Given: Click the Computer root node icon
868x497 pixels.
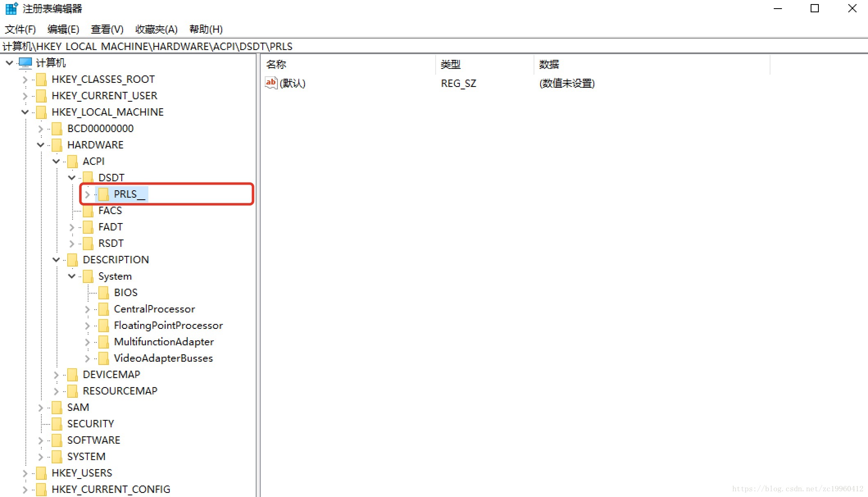Looking at the screenshot, I should 25,63.
